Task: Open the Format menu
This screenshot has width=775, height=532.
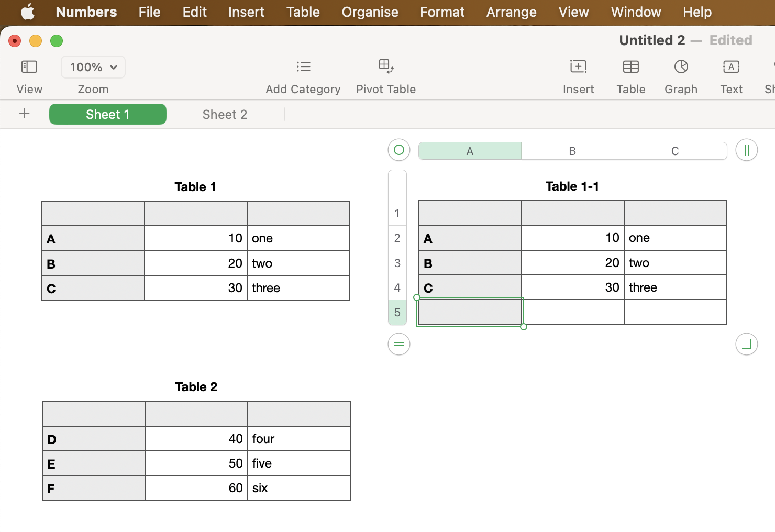Action: pyautogui.click(x=441, y=12)
